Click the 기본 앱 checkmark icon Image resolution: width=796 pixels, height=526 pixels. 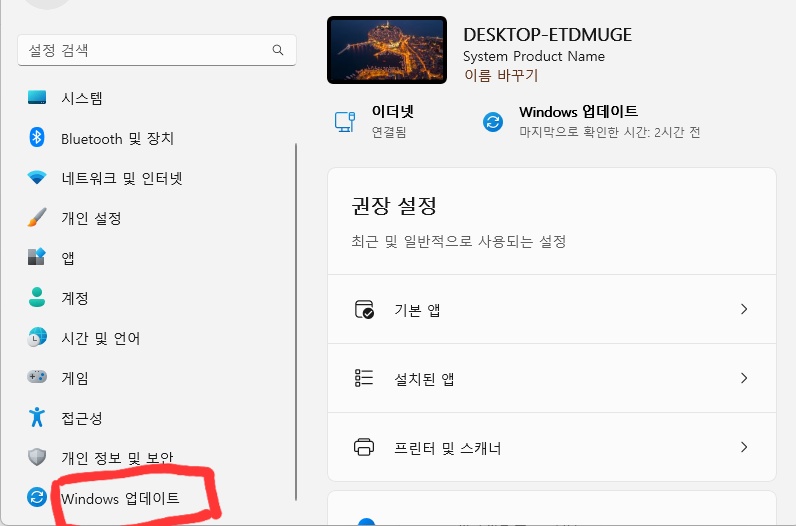(364, 309)
